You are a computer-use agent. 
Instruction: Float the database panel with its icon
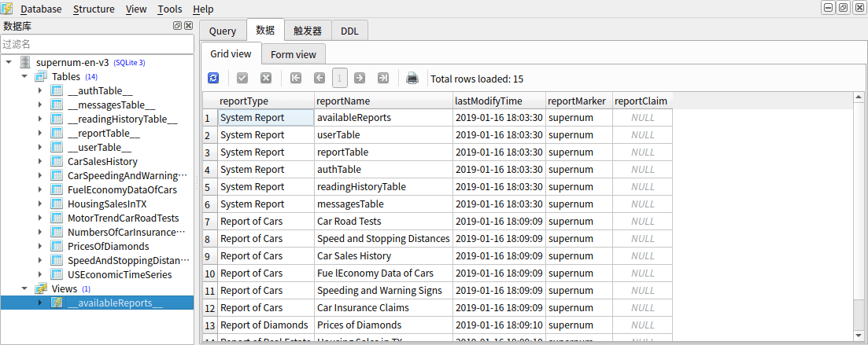tap(177, 25)
